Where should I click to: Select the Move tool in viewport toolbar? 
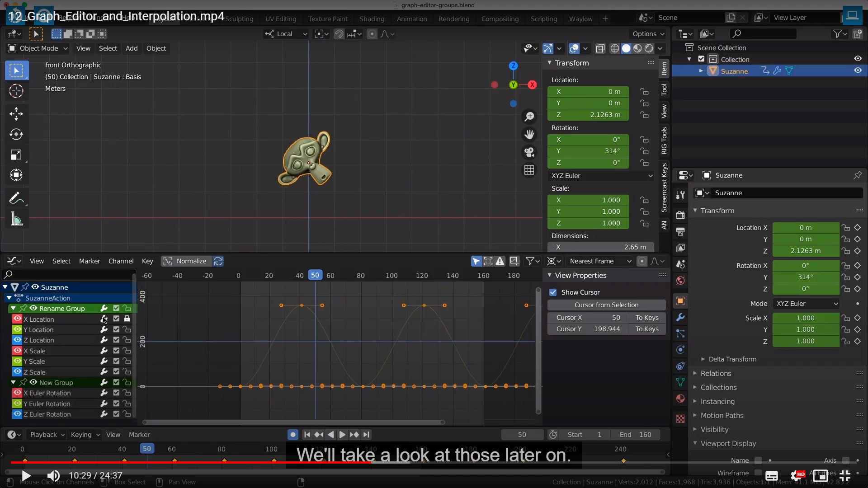16,113
